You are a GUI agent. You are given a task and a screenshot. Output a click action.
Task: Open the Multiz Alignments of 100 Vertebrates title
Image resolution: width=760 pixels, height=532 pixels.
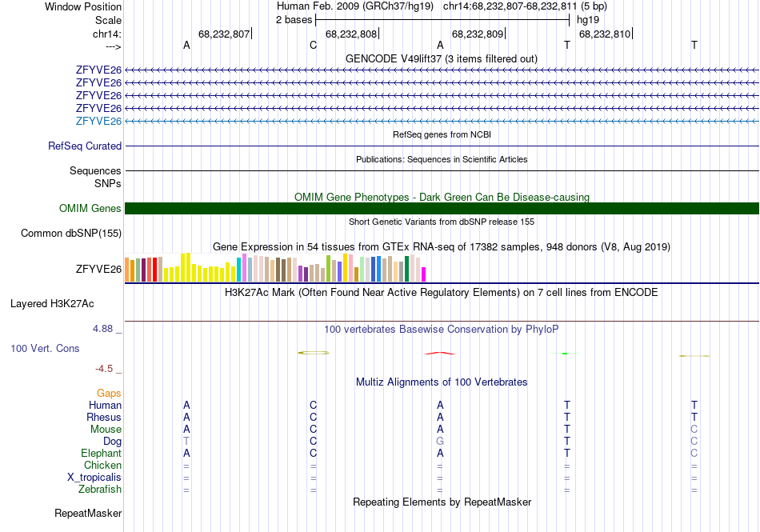click(x=442, y=382)
